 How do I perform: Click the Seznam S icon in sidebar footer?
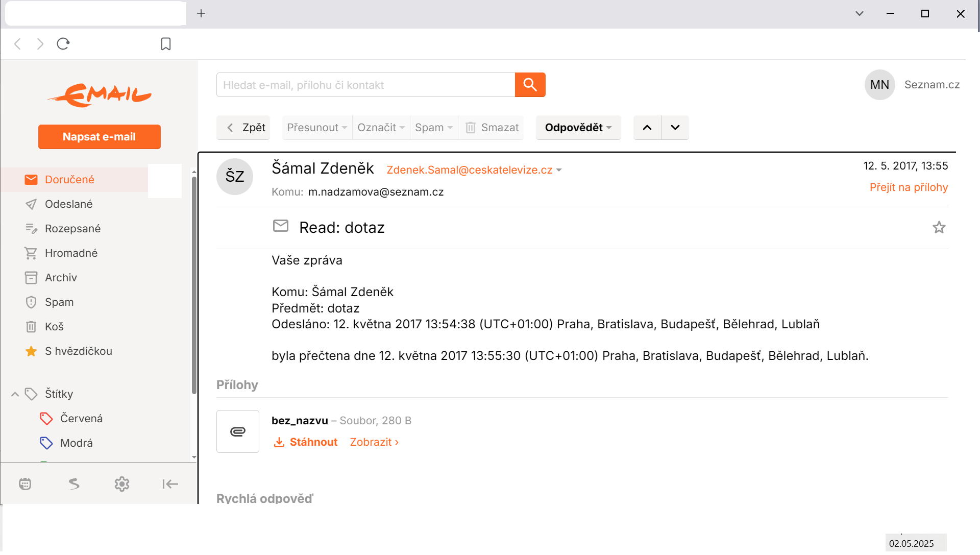coord(74,484)
